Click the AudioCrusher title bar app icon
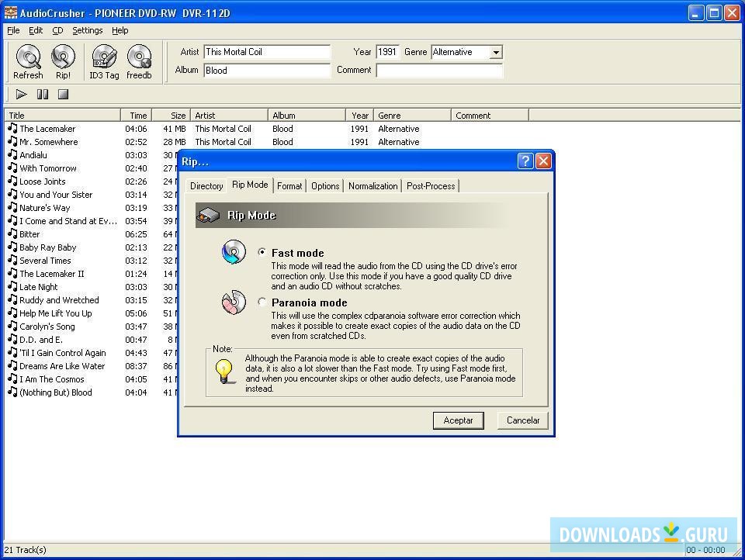This screenshot has height=560, width=745. pos(10,12)
